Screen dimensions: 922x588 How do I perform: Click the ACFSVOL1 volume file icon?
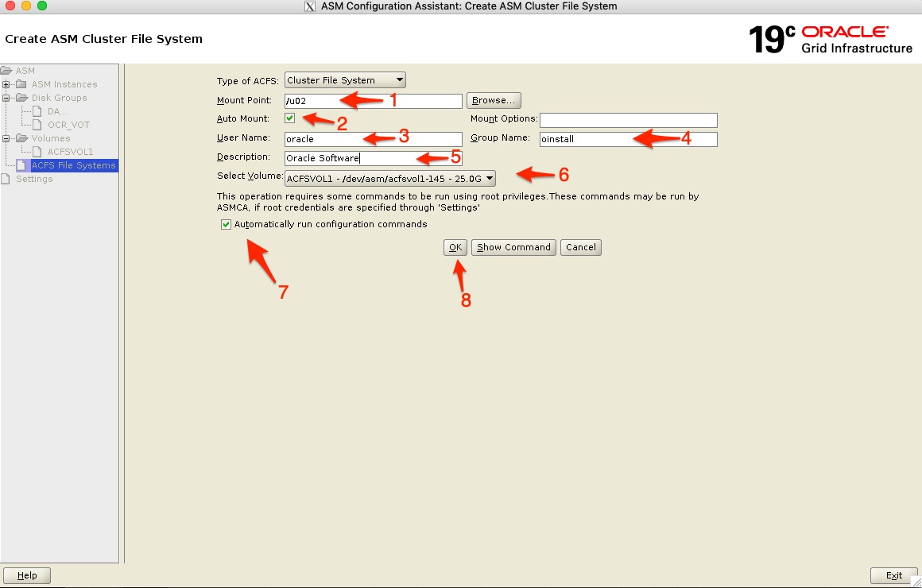click(x=37, y=152)
